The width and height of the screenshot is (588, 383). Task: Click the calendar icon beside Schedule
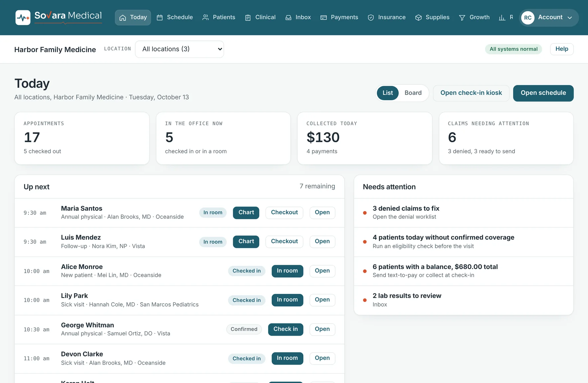tap(160, 18)
